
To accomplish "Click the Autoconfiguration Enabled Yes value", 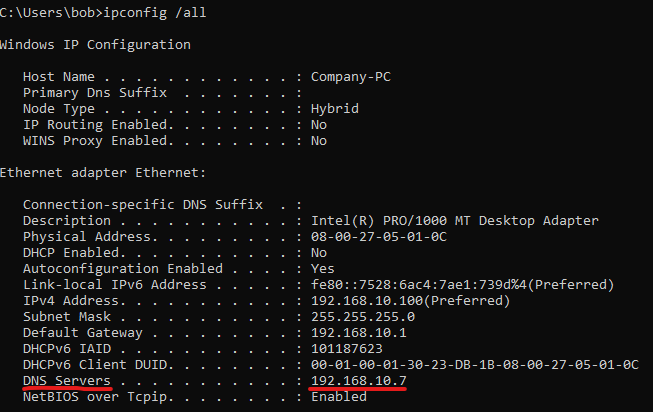I will [323, 269].
